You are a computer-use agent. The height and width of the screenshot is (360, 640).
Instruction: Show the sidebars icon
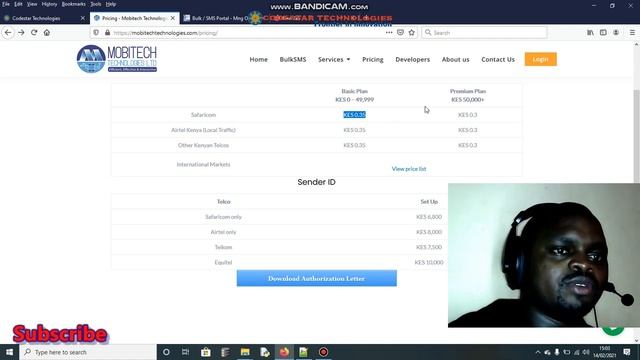[603, 33]
